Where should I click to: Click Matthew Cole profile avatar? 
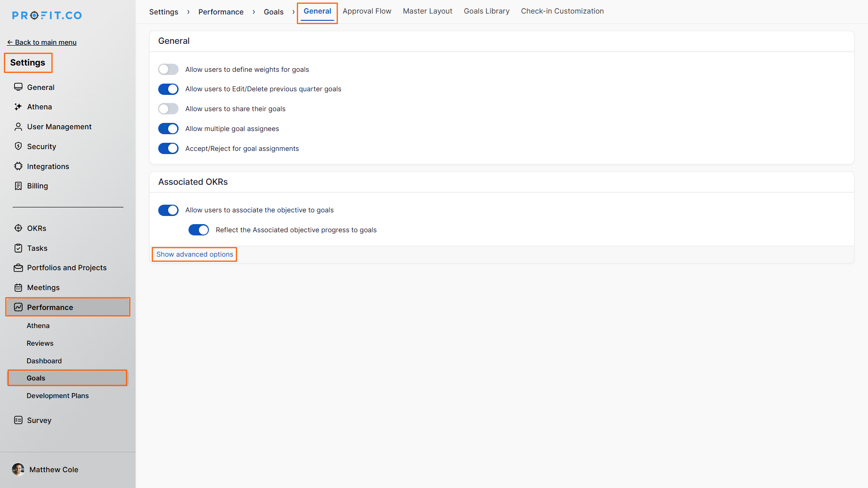tap(18, 469)
